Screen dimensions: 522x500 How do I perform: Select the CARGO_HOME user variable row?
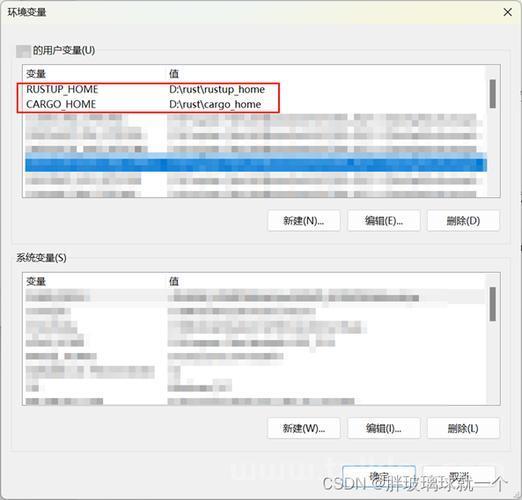[x=256, y=104]
